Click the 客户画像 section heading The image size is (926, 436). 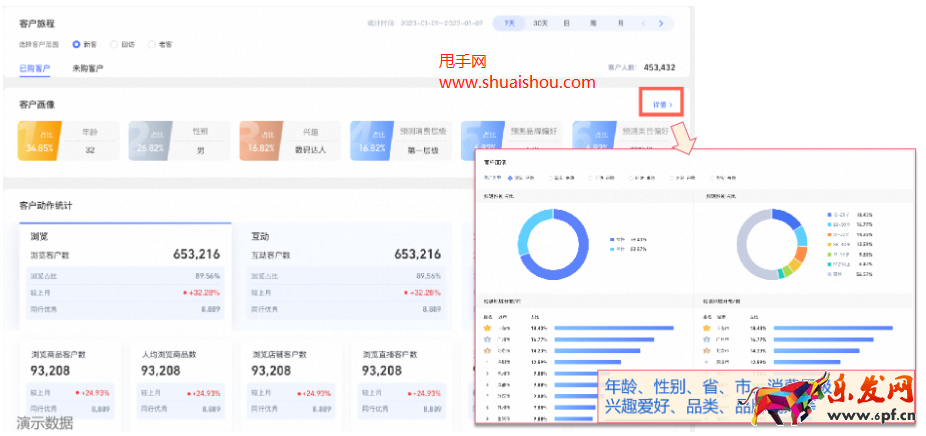click(37, 105)
